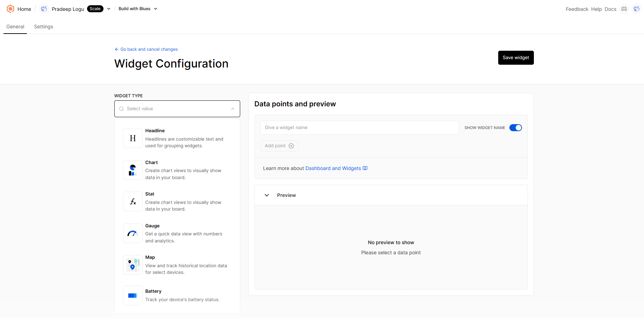Viewport: 644px width, 319px height.
Task: Select the Chart widget icon
Action: [x=133, y=170]
